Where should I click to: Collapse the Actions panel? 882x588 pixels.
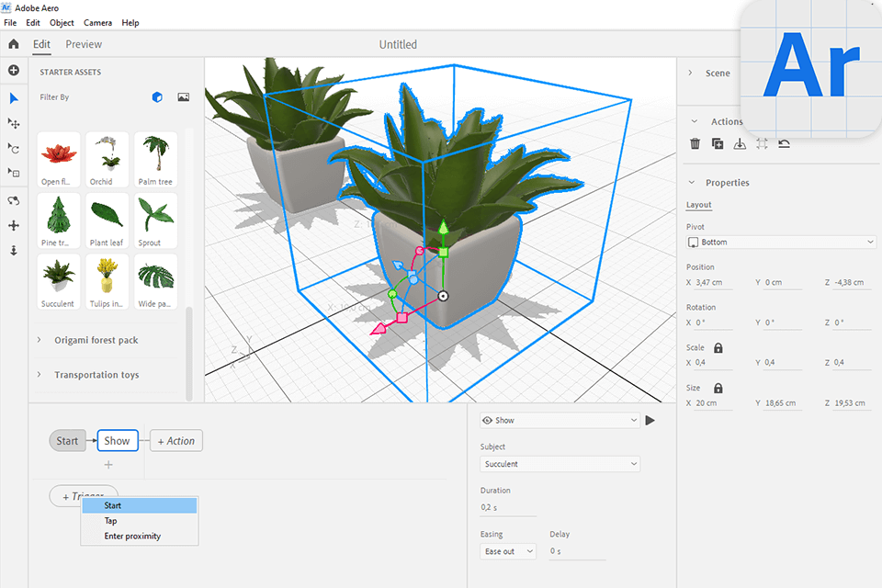[695, 121]
